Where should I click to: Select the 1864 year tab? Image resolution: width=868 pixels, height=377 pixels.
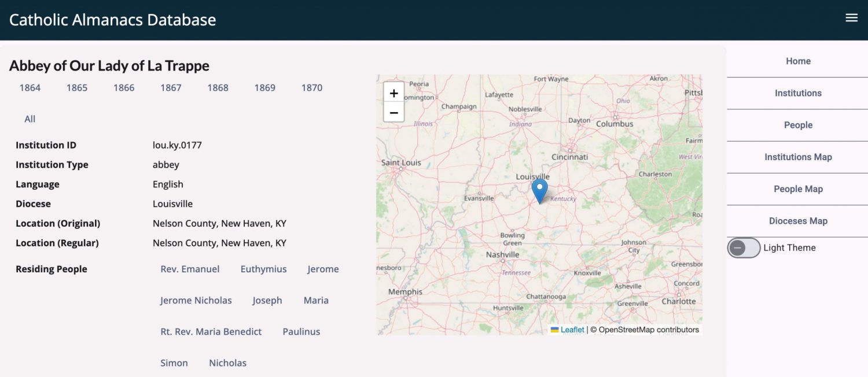pyautogui.click(x=30, y=88)
